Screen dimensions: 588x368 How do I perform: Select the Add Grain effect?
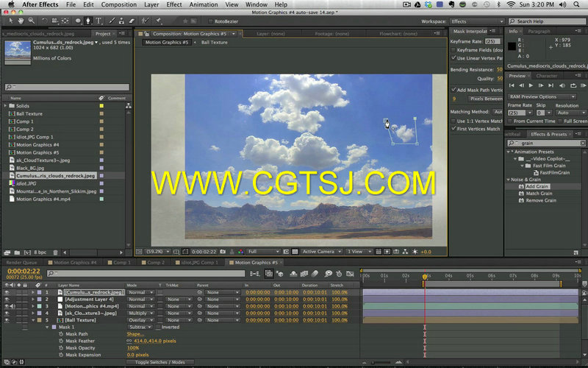point(537,186)
